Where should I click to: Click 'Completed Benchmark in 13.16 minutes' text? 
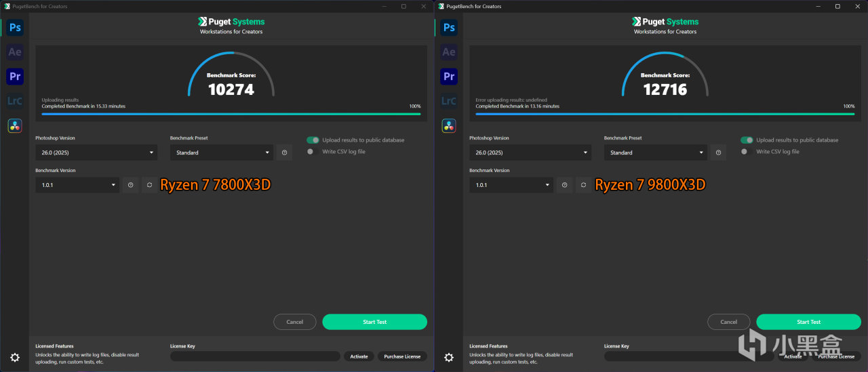(x=517, y=106)
